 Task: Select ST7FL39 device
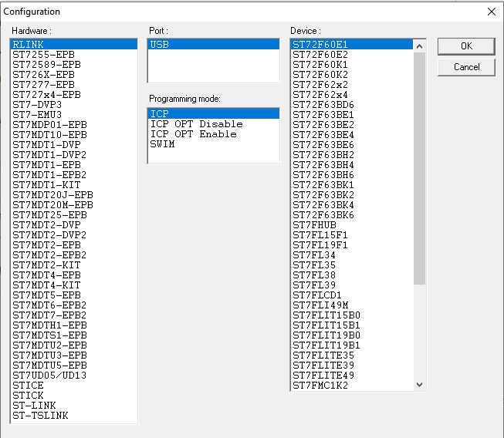[x=352, y=285]
